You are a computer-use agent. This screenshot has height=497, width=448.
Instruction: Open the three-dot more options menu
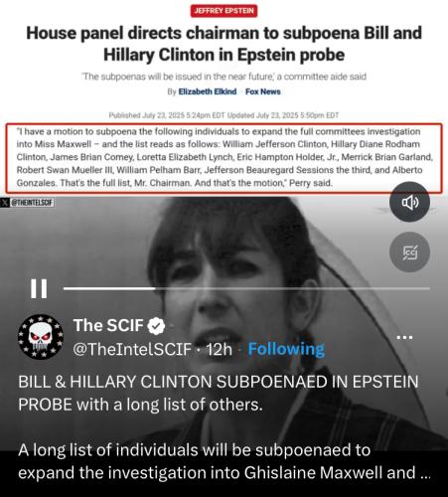pyautogui.click(x=404, y=337)
